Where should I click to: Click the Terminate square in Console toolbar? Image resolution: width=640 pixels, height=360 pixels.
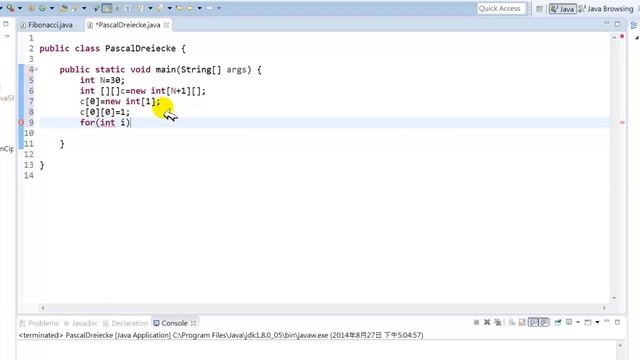(476, 322)
